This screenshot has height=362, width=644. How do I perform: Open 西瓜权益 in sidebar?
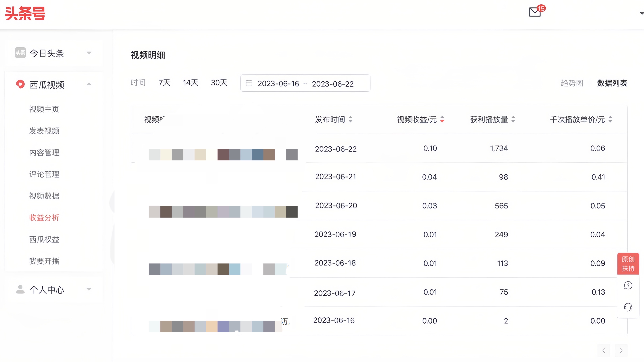(x=44, y=239)
